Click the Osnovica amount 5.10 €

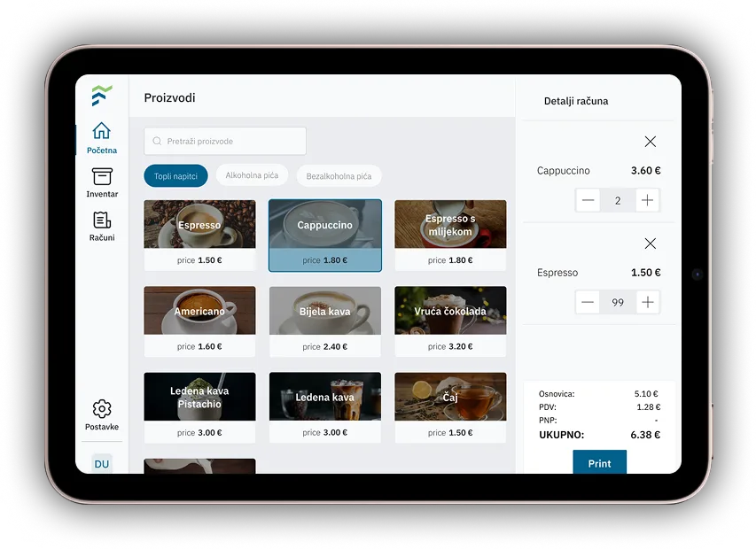click(x=646, y=394)
